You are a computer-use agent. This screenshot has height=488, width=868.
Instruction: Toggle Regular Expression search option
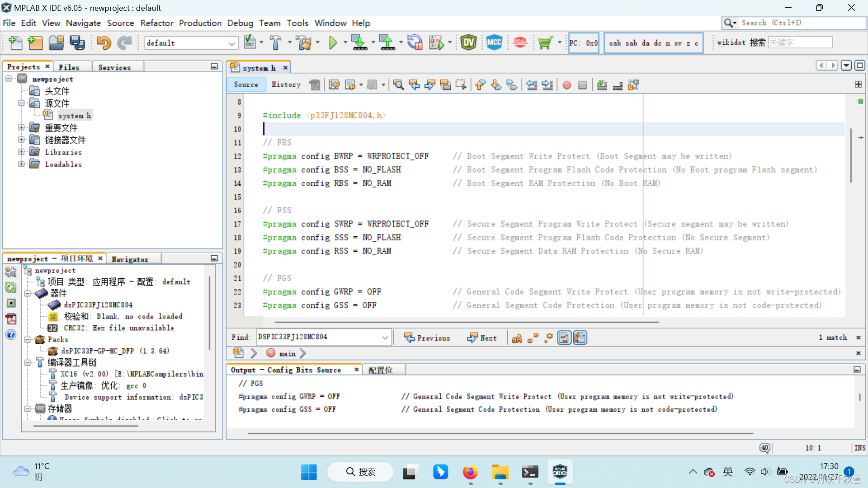click(548, 338)
